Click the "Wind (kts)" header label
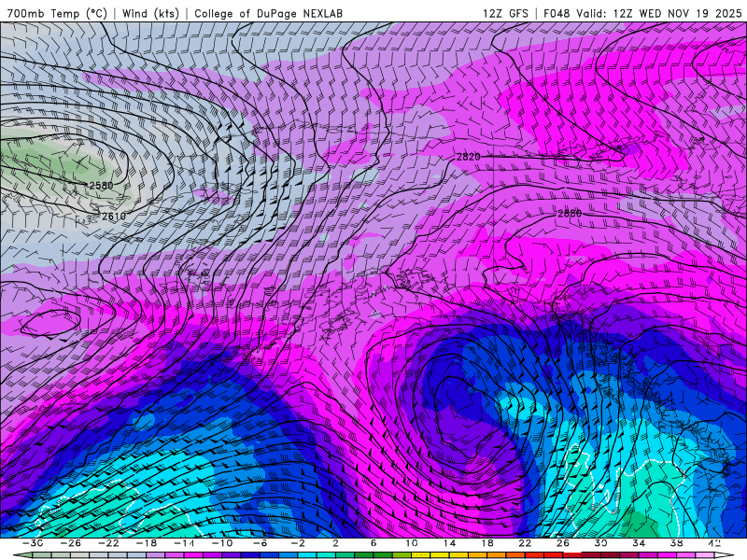 [150, 13]
